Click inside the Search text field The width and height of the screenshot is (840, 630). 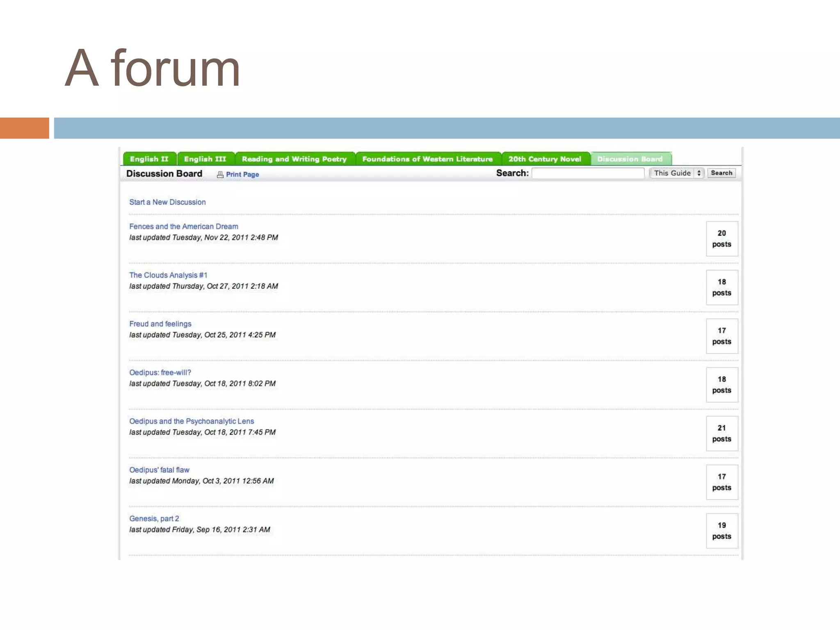click(588, 173)
